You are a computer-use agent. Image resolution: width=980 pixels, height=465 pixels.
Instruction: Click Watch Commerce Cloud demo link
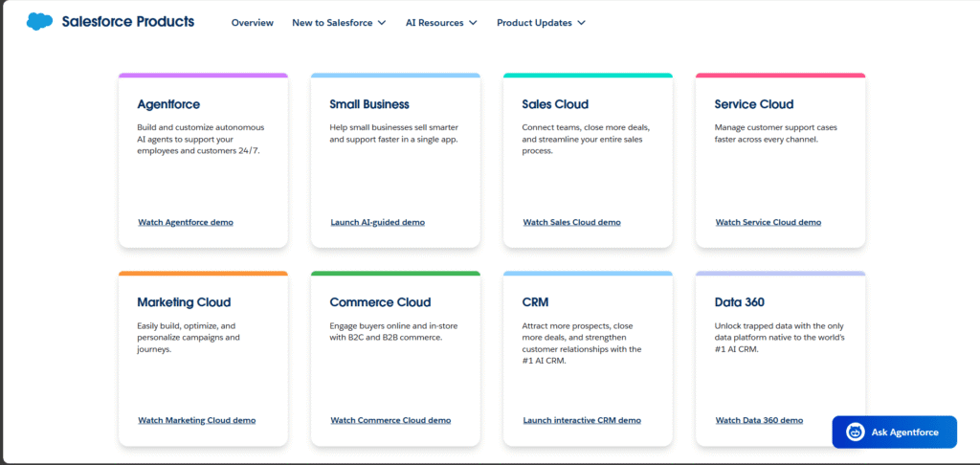390,420
